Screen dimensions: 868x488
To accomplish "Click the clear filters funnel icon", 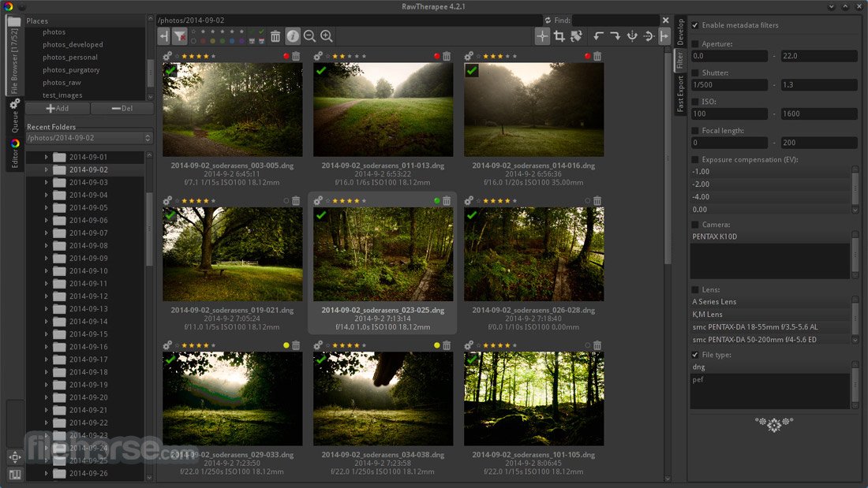I will (180, 36).
